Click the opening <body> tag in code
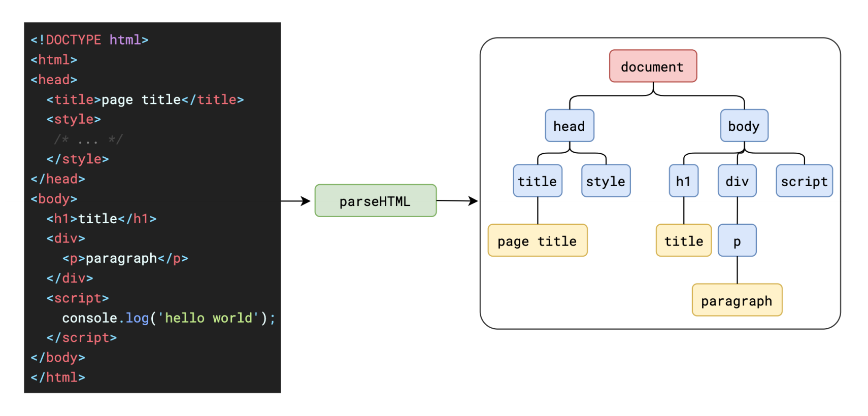The height and width of the screenshot is (416, 868). (54, 199)
